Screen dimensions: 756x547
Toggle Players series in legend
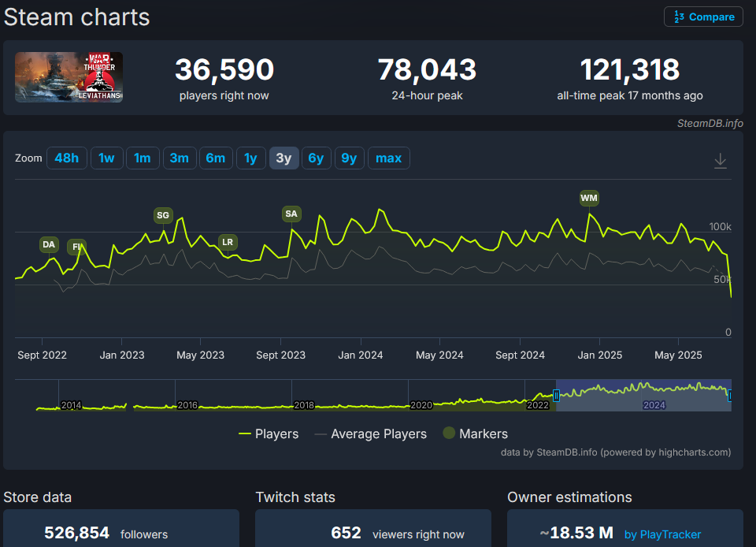click(269, 434)
